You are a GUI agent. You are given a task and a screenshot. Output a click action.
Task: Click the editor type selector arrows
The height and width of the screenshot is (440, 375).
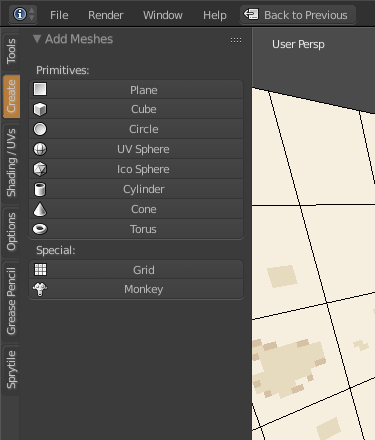(32, 14)
